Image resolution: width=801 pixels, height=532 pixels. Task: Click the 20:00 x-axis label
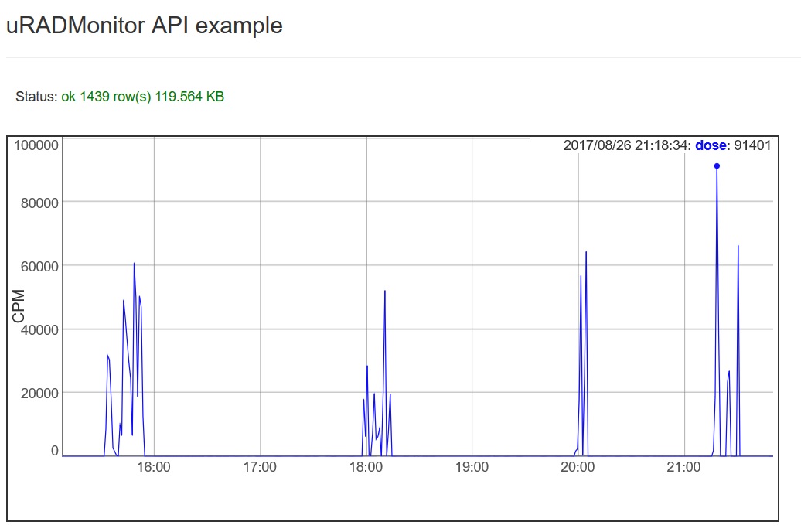coord(578,467)
